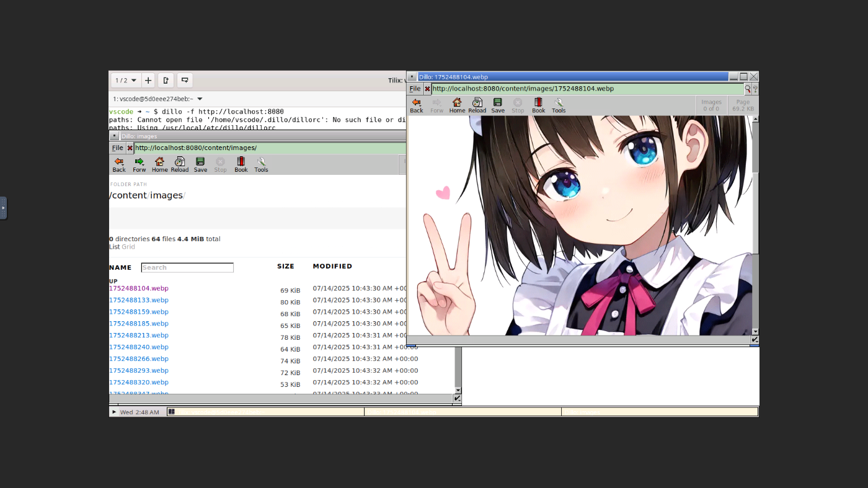Viewport: 868px width, 488px height.
Task: Open 1752488185.webp link
Action: pyautogui.click(x=139, y=324)
